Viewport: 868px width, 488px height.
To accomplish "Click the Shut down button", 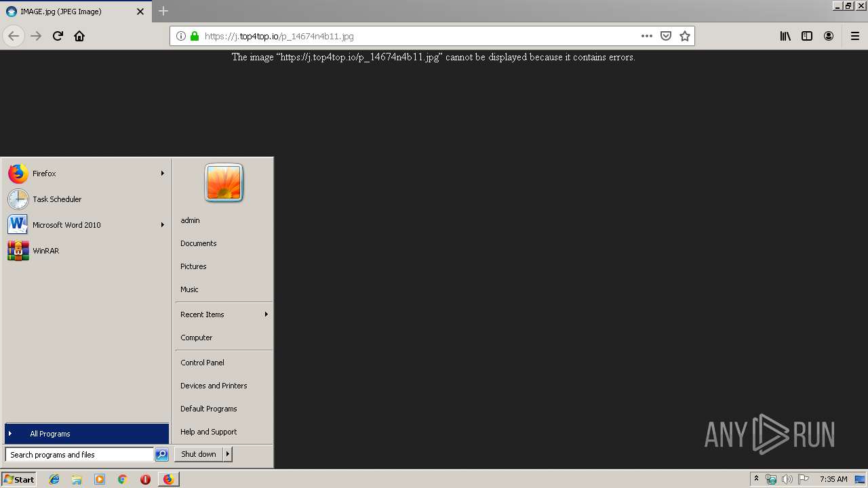I will (x=199, y=454).
